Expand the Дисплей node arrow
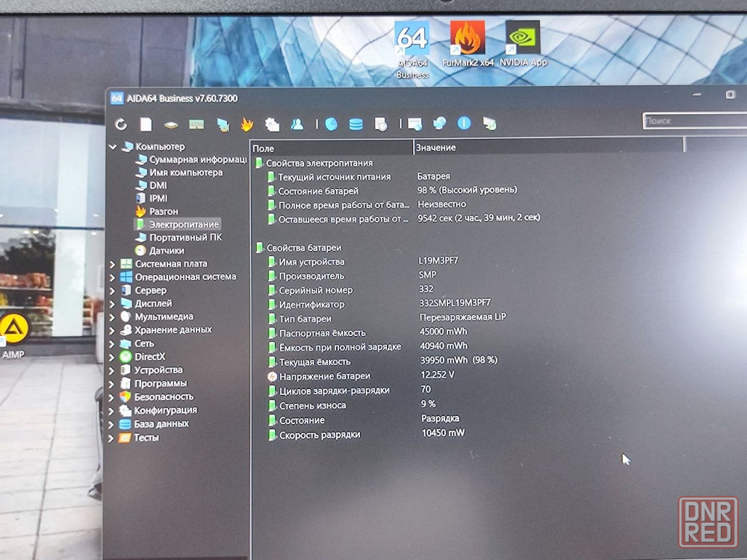Screen dimensions: 747x560 (x=113, y=304)
